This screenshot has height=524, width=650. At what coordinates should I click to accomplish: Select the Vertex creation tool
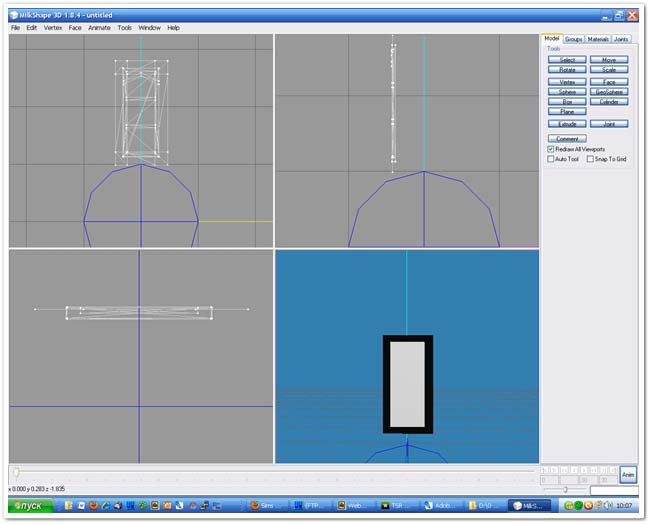(567, 81)
